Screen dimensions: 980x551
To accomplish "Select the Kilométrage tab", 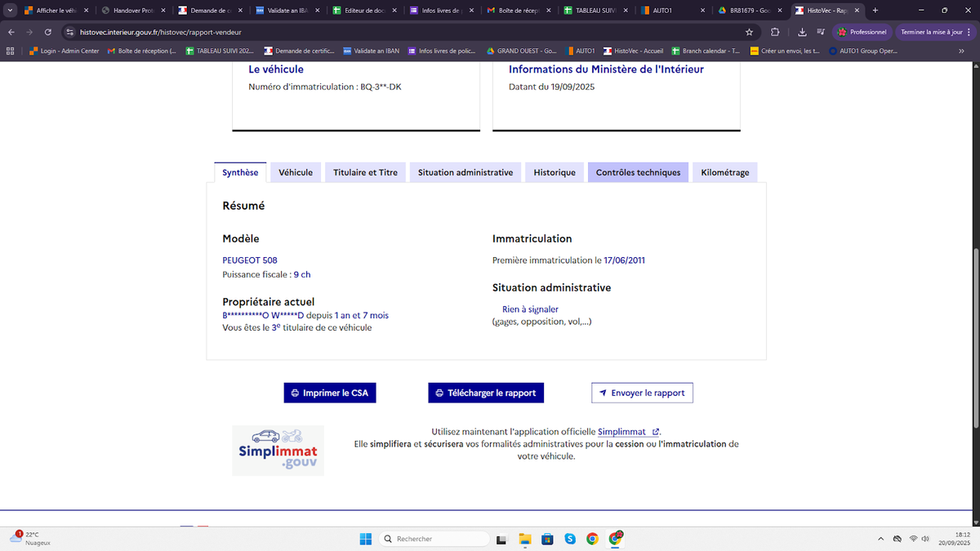I will tap(724, 172).
